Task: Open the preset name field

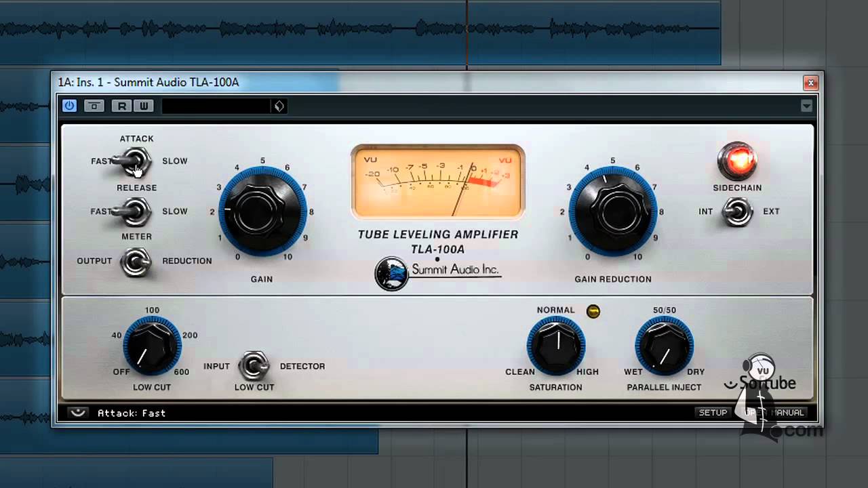Action: 216,106
